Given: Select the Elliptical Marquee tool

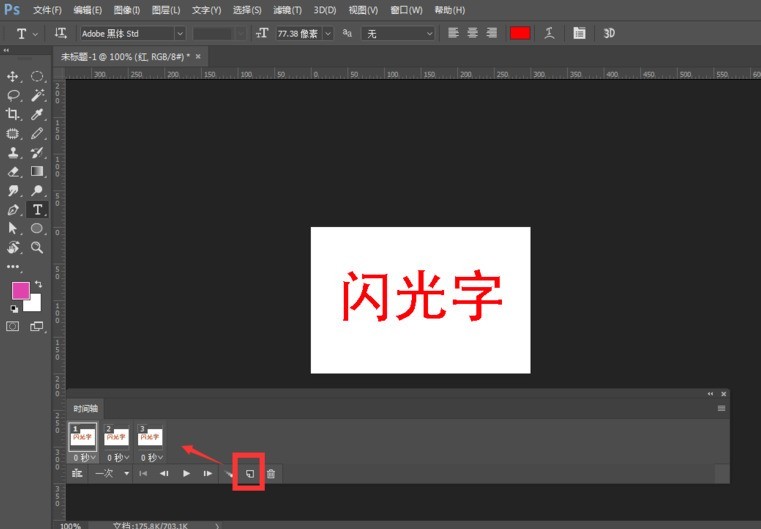Looking at the screenshot, I should tap(37, 76).
